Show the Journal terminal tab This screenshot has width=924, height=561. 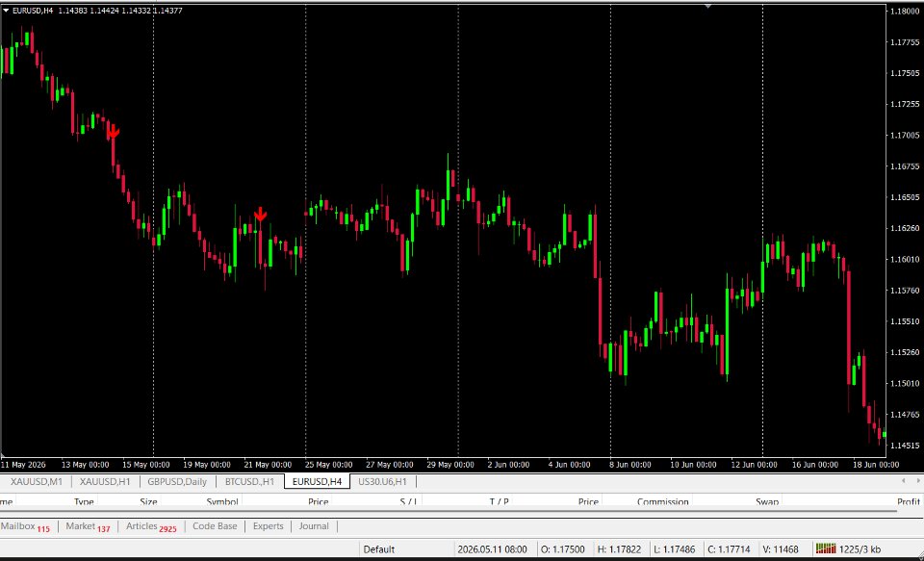tap(314, 526)
